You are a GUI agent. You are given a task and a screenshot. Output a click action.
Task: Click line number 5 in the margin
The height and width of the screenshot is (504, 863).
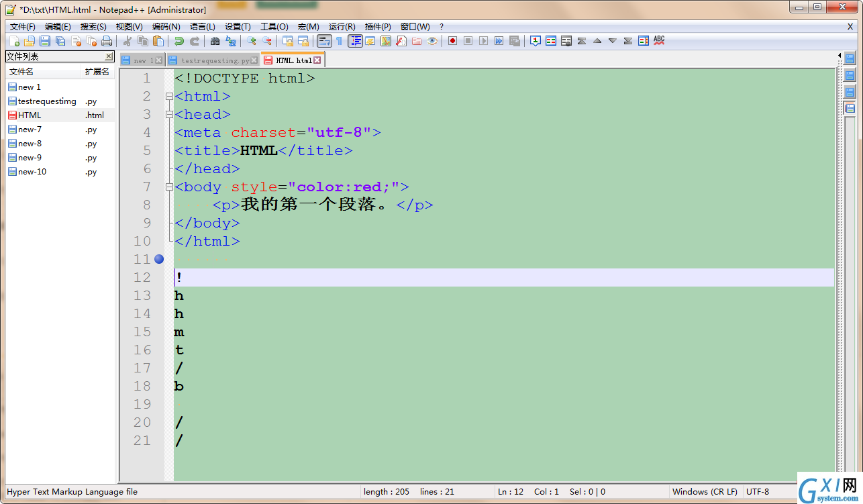(147, 151)
